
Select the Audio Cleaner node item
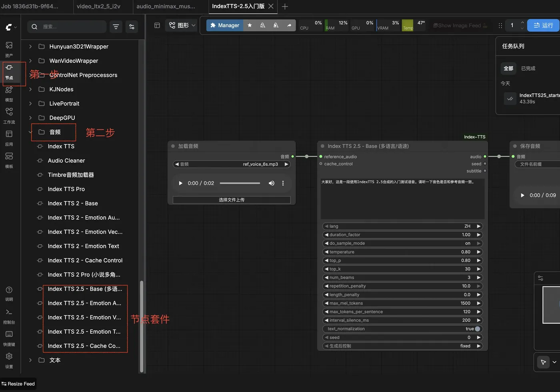click(66, 161)
